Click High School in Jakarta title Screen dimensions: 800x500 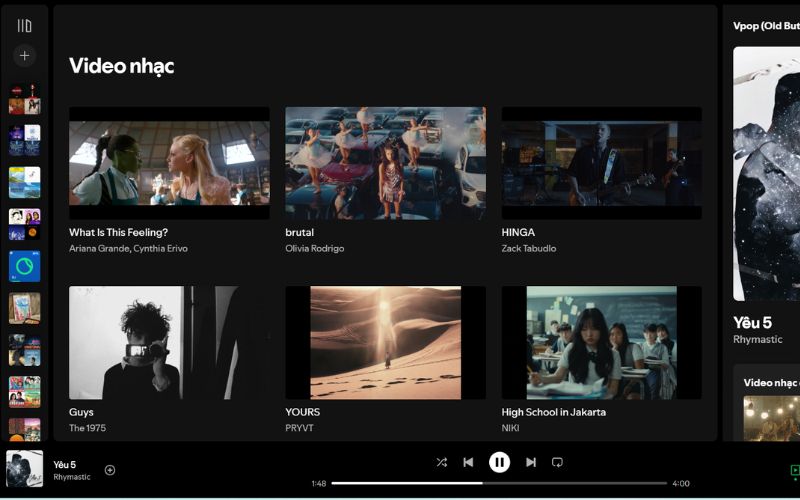click(554, 412)
